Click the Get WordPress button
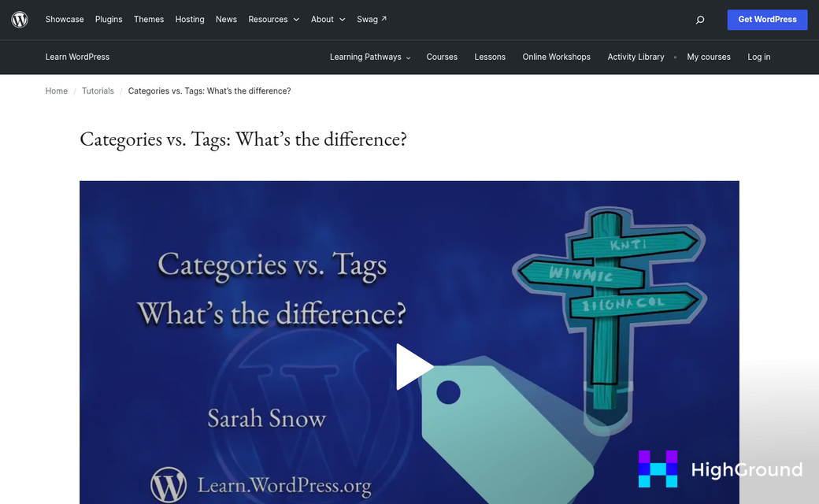Image resolution: width=819 pixels, height=504 pixels. point(767,20)
